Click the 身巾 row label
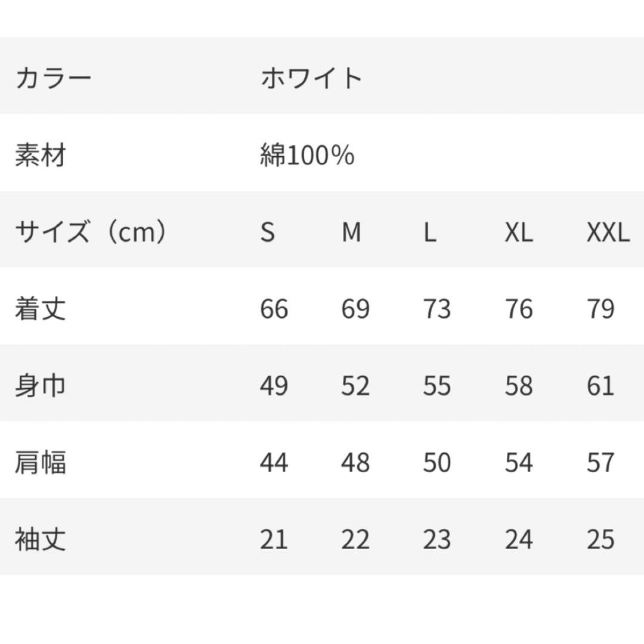This screenshot has width=644, height=644. [x=40, y=386]
